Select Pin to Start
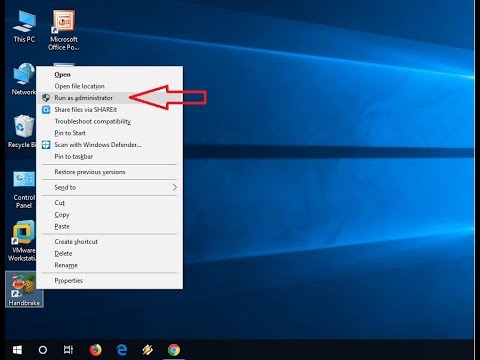The image size is (480, 360). pyautogui.click(x=109, y=133)
